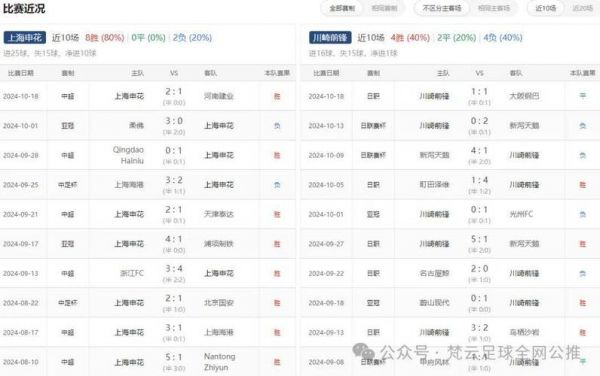Click the 胜 result badge in 北京国安 row
The width and height of the screenshot is (600, 376).
[x=277, y=303]
